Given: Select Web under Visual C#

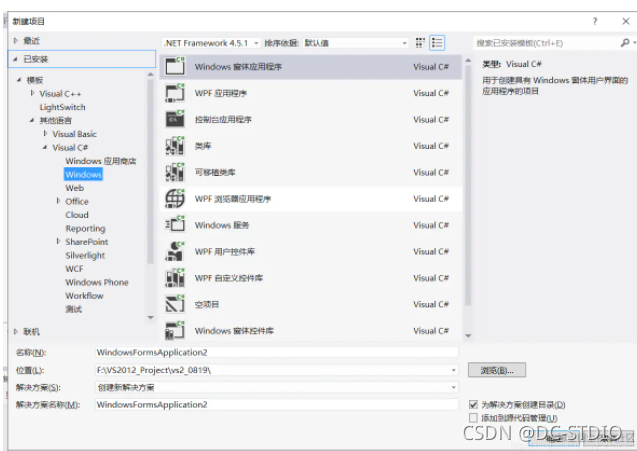Looking at the screenshot, I should pyautogui.click(x=75, y=188).
